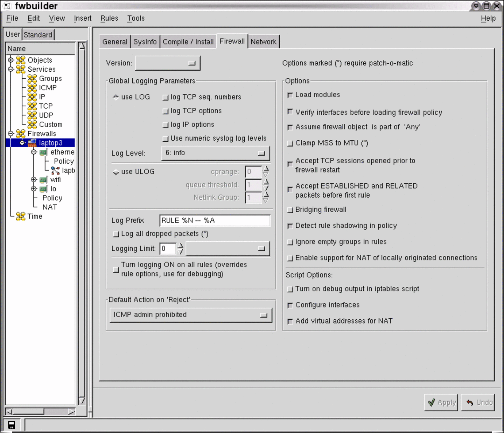This screenshot has height=433, width=504.
Task: Click the laptop3 firewall icon in tree
Action: (32, 143)
